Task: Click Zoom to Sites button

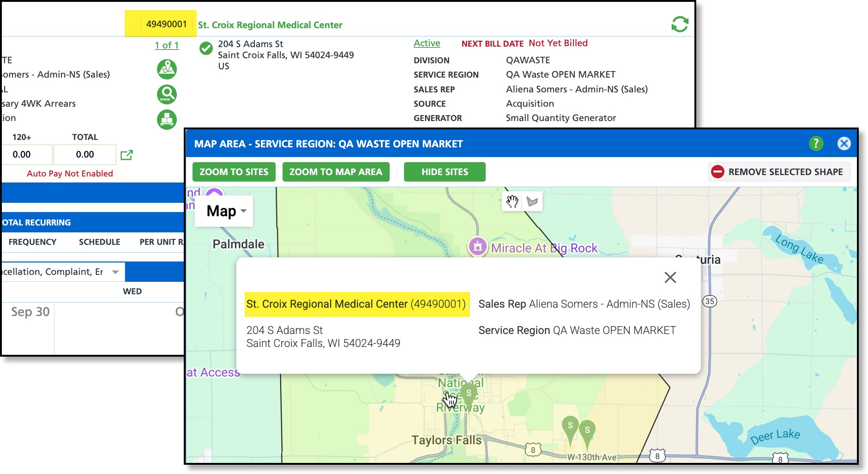Action: coord(234,172)
